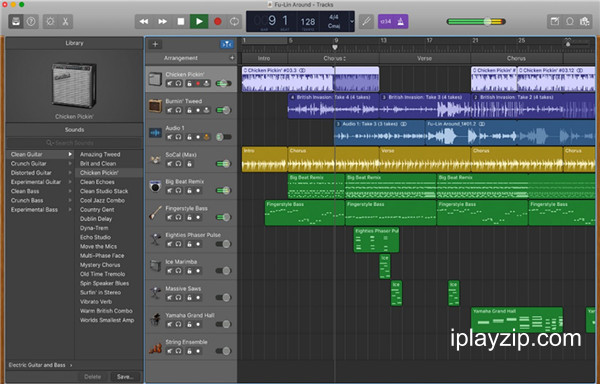This screenshot has height=384, width=600.
Task: Open Quick Help with the question mark icon
Action: click(31, 21)
